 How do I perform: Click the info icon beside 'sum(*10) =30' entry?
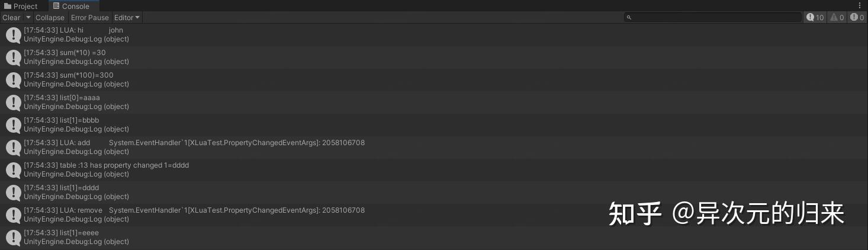(x=13, y=57)
